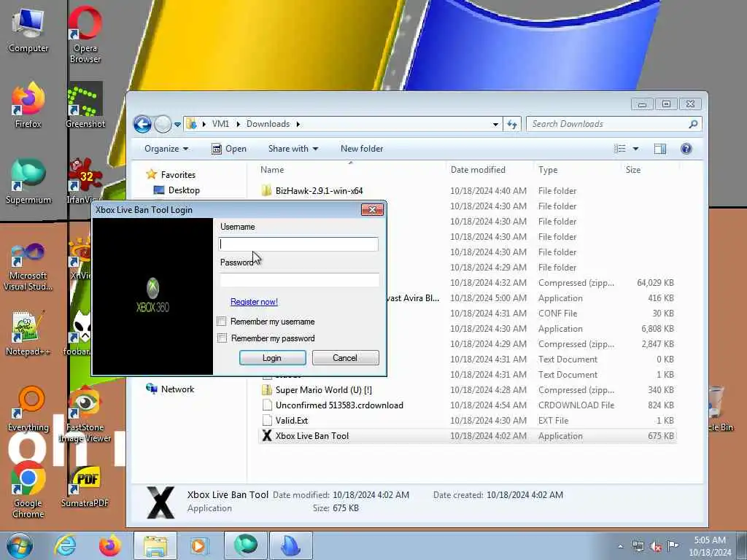
Task: Click the Windows Start orb
Action: point(19,545)
